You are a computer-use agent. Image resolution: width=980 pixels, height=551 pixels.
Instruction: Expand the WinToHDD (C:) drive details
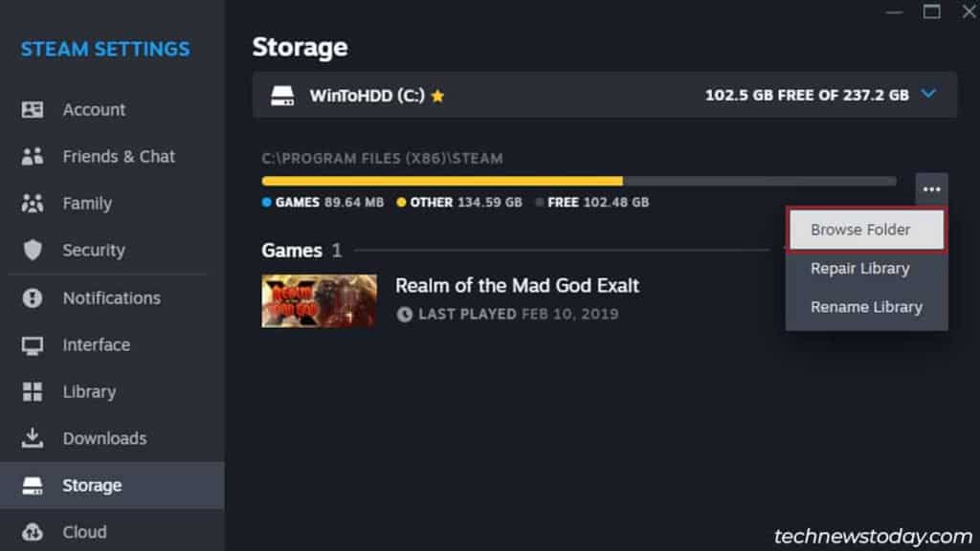point(926,95)
